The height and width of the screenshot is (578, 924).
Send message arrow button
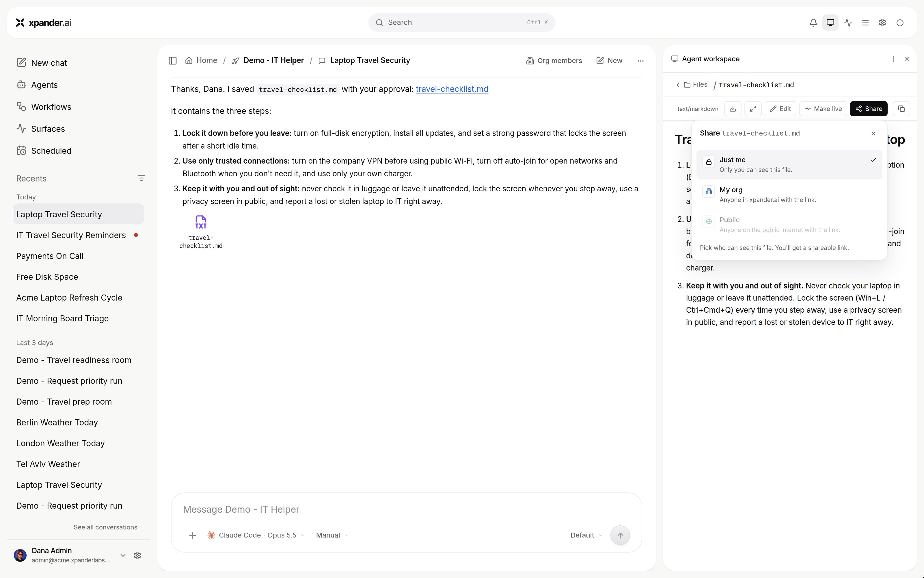(620, 536)
